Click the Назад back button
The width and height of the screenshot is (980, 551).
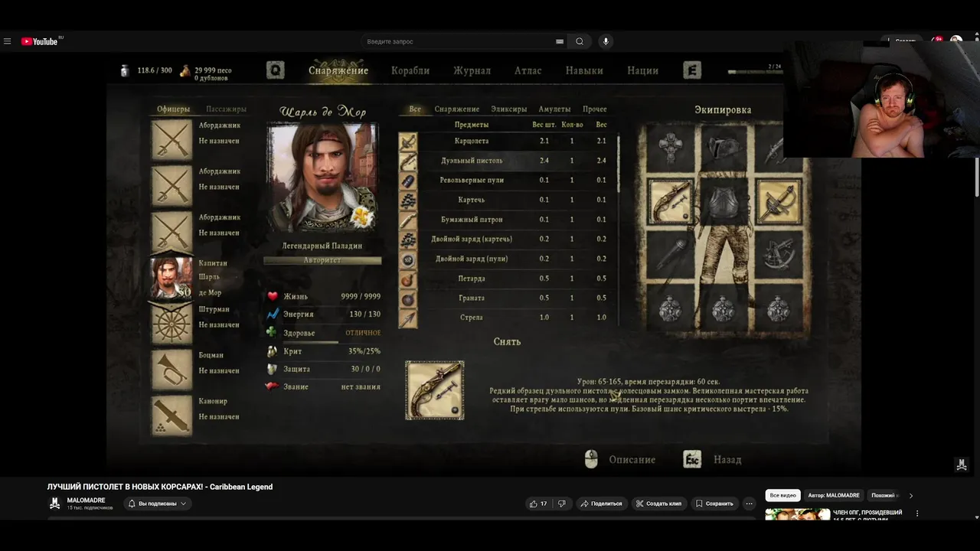pos(727,460)
